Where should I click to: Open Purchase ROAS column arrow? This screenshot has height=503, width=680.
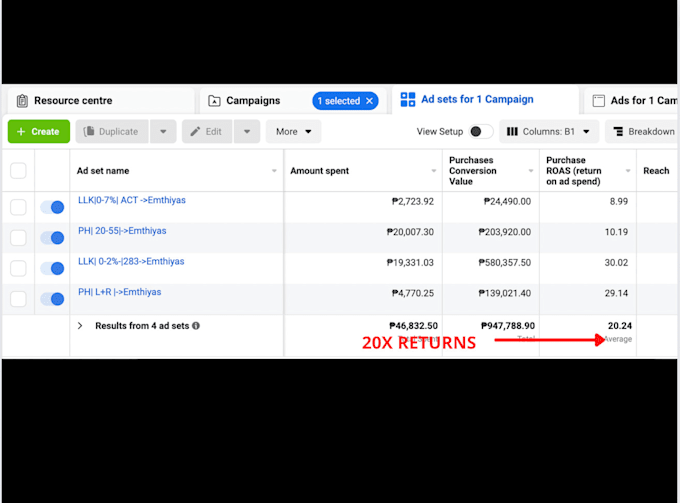628,171
